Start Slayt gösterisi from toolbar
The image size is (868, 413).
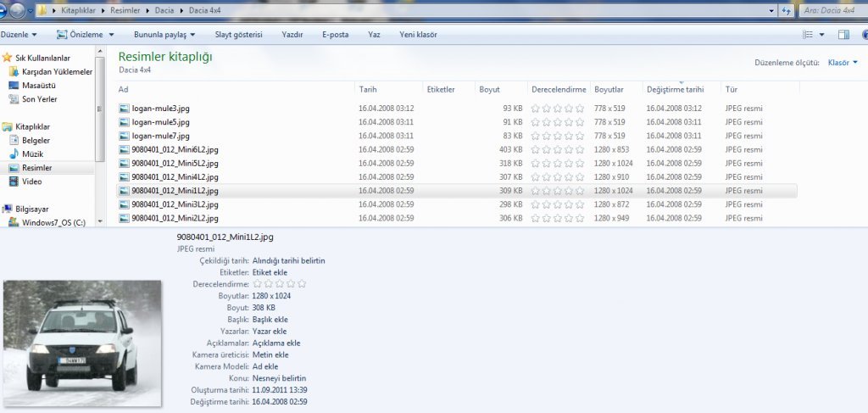pyautogui.click(x=236, y=35)
